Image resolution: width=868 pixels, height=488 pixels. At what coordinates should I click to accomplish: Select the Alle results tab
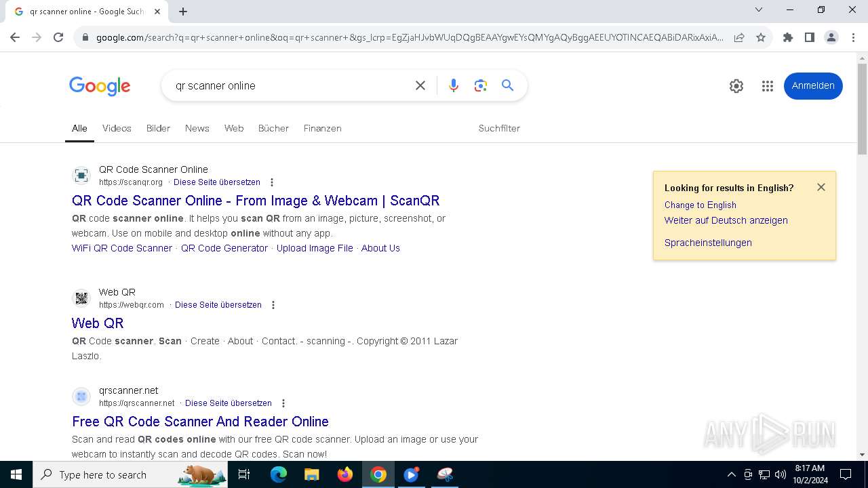[x=79, y=128]
